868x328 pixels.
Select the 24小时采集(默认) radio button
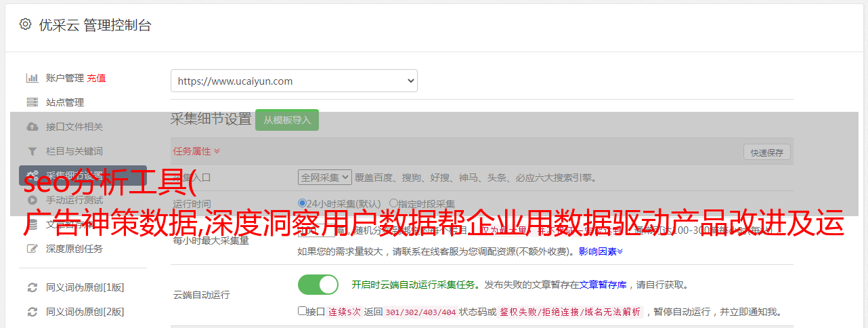(303, 203)
